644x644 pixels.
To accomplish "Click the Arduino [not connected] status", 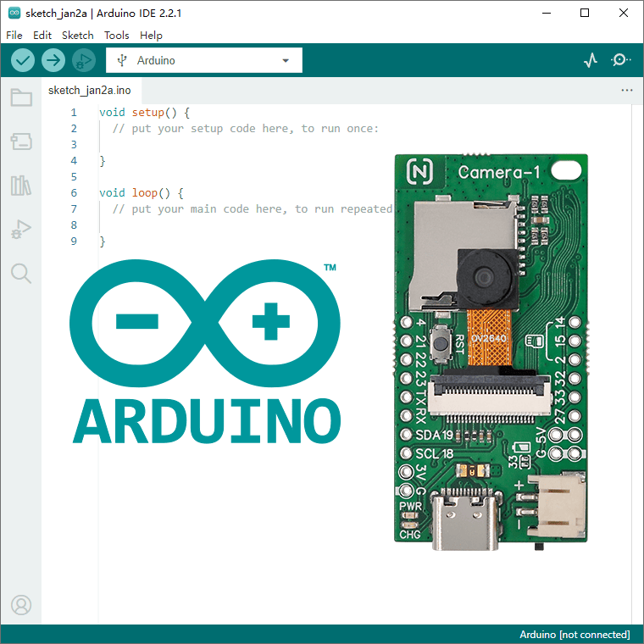I will [x=575, y=635].
